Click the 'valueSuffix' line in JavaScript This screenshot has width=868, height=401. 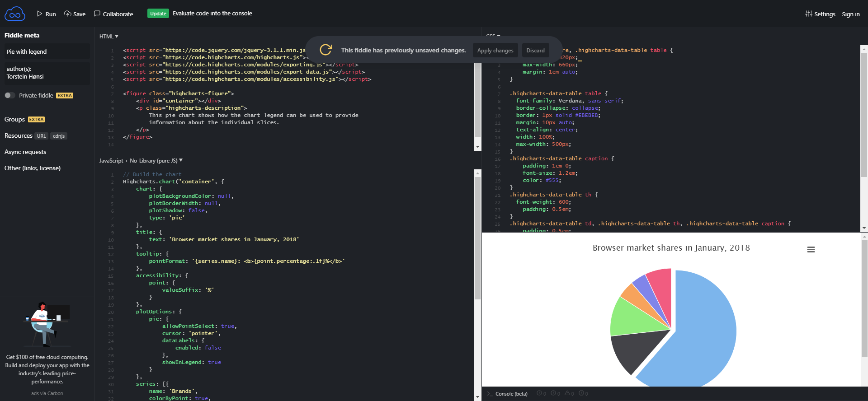coord(188,290)
